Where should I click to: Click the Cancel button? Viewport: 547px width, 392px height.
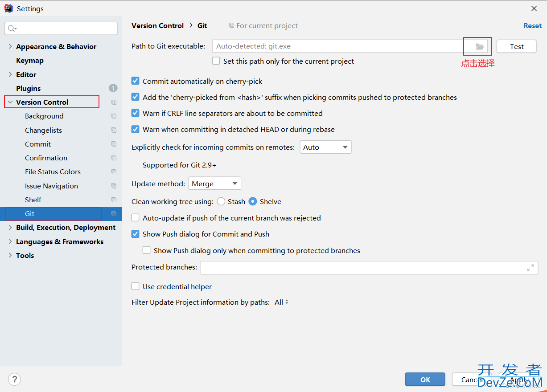[x=472, y=380]
